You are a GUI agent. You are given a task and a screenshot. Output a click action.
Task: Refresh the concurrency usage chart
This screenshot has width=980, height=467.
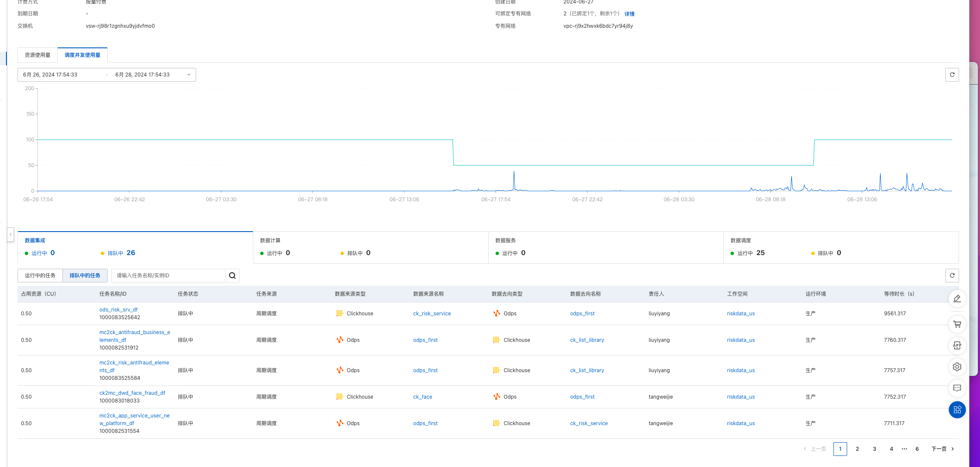point(952,75)
